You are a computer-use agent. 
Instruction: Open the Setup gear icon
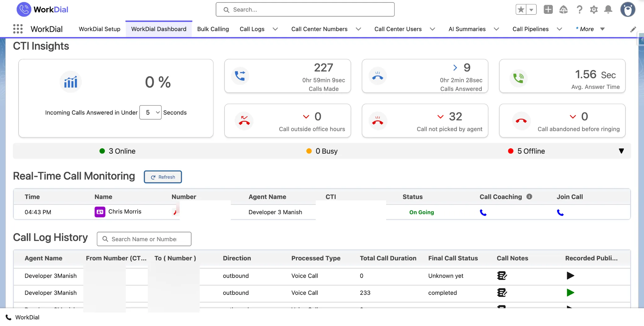(594, 10)
